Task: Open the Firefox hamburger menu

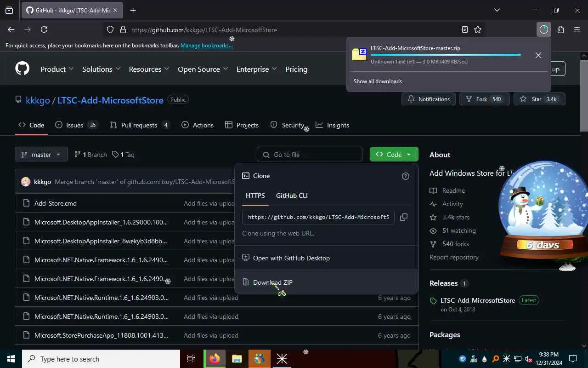Action: click(x=577, y=29)
